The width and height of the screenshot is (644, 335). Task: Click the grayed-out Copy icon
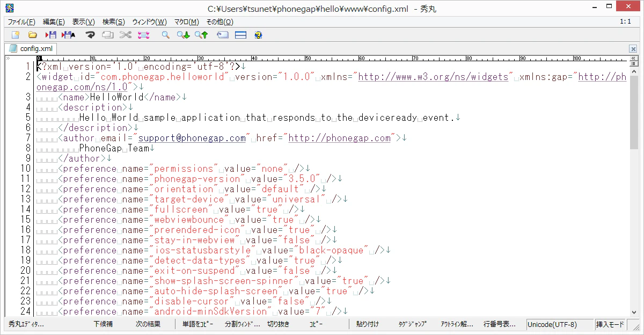tap(108, 35)
